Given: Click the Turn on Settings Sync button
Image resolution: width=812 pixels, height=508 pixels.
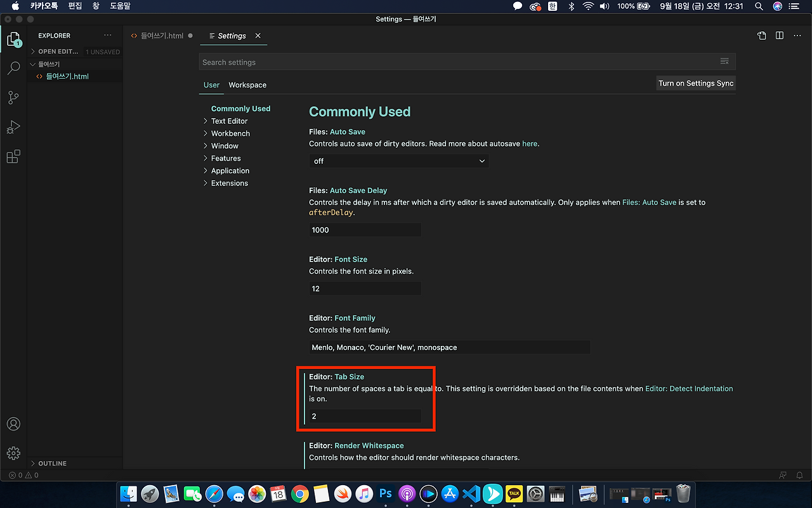Looking at the screenshot, I should click(x=696, y=83).
